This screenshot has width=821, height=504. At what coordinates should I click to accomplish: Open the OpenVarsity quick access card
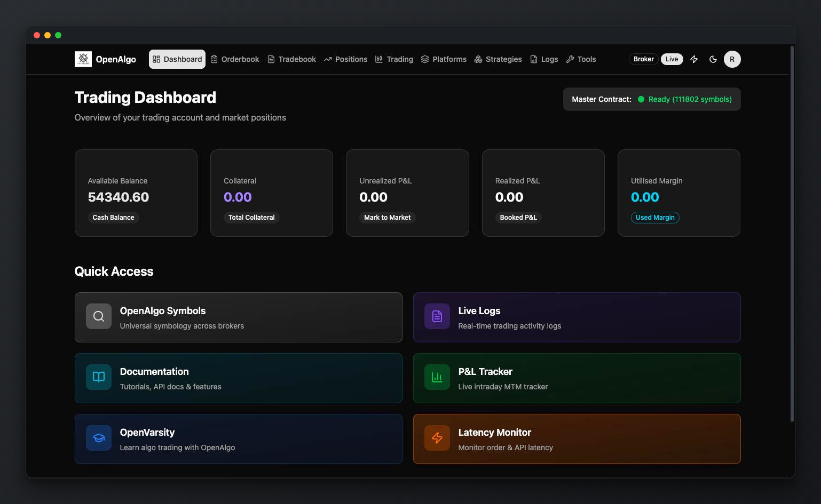(x=238, y=439)
